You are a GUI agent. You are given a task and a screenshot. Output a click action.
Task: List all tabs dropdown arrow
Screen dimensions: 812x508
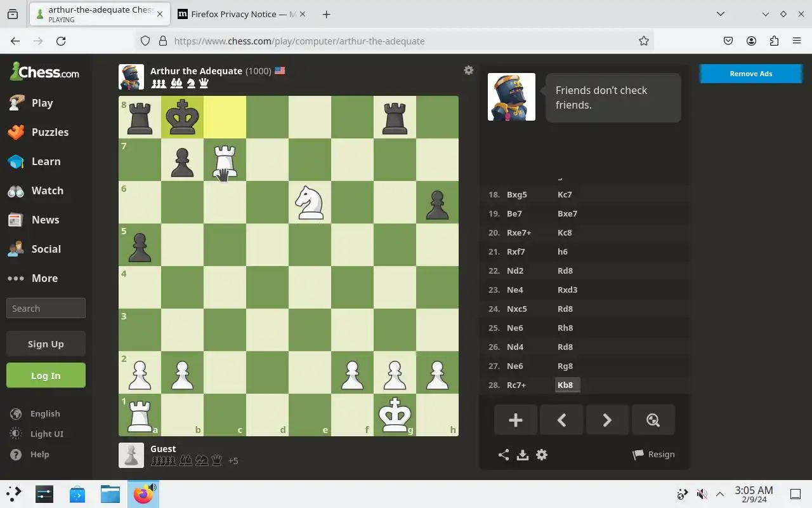click(721, 14)
